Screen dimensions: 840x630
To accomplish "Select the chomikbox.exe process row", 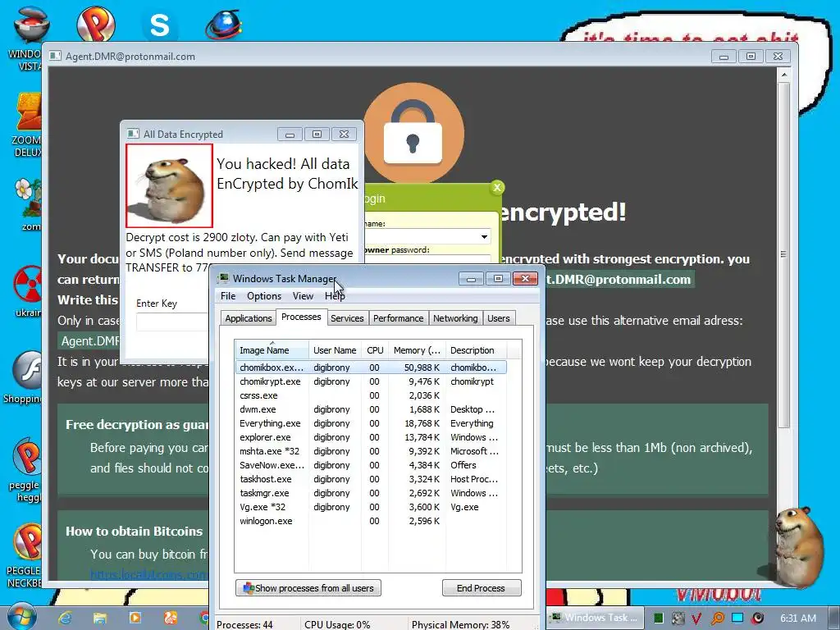I will [x=371, y=367].
